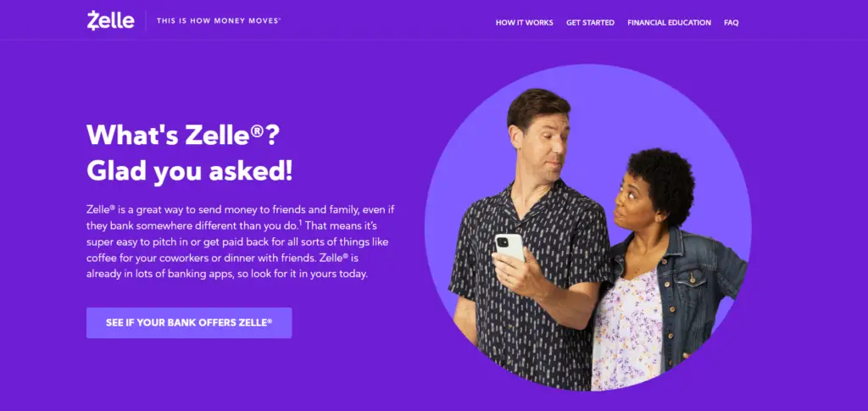Click the Zelle logo in the header
This screenshot has width=868, height=411.
pyautogui.click(x=111, y=20)
